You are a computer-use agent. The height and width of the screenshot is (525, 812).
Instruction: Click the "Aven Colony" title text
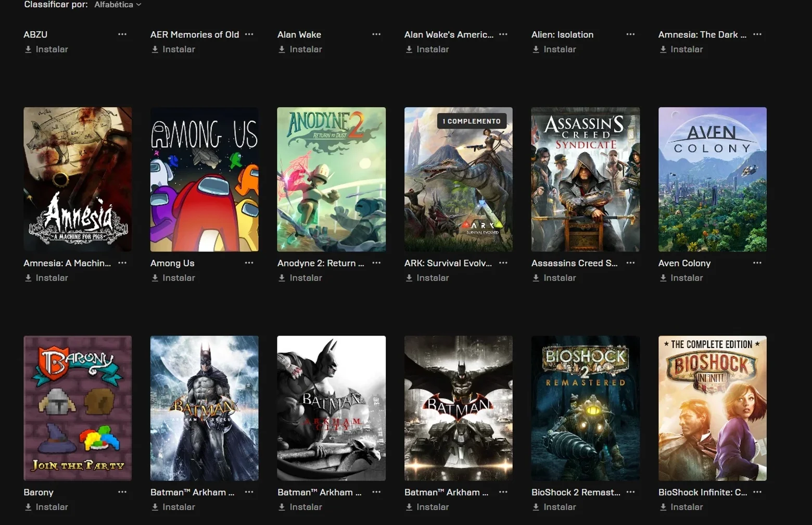[684, 263]
